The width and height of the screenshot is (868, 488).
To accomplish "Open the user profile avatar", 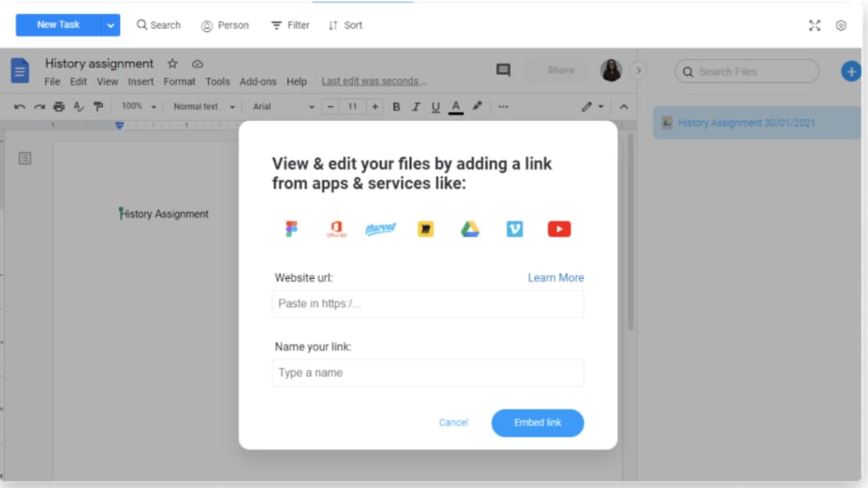I will point(611,70).
